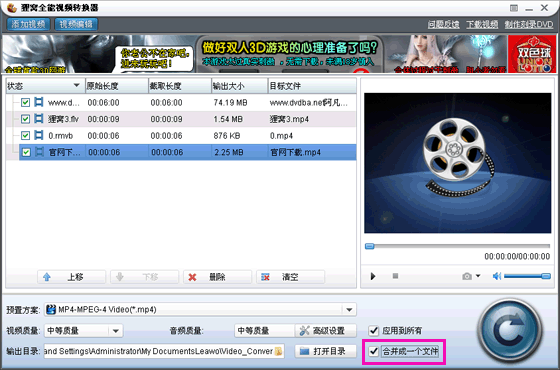Click film icon of the 0.rmvb row
Image resolution: width=560 pixels, height=370 pixels.
(39, 135)
